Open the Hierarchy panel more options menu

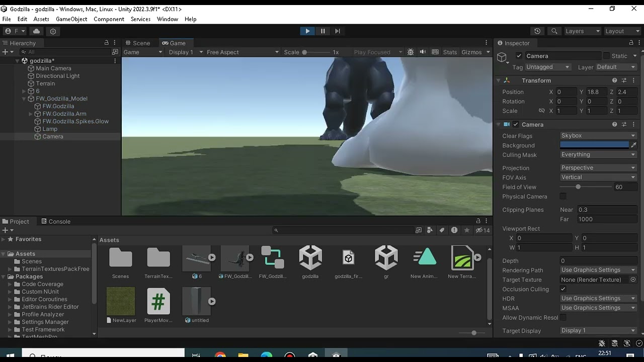click(x=115, y=43)
